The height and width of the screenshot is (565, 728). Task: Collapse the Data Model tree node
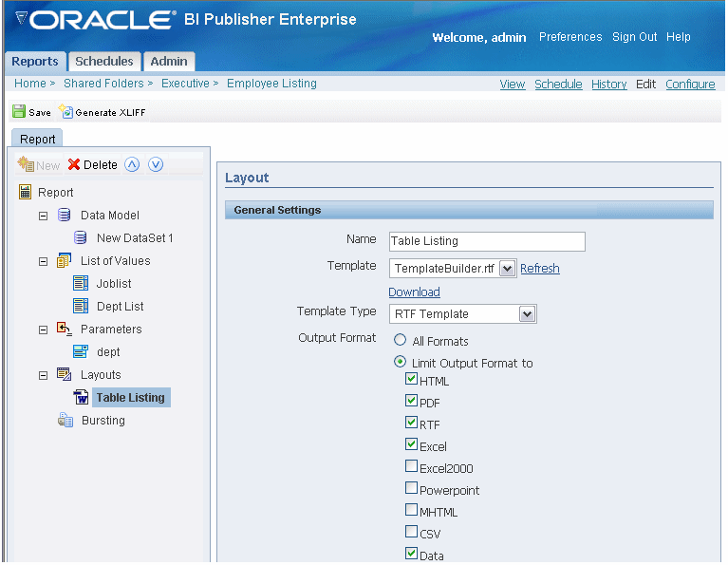click(x=43, y=217)
